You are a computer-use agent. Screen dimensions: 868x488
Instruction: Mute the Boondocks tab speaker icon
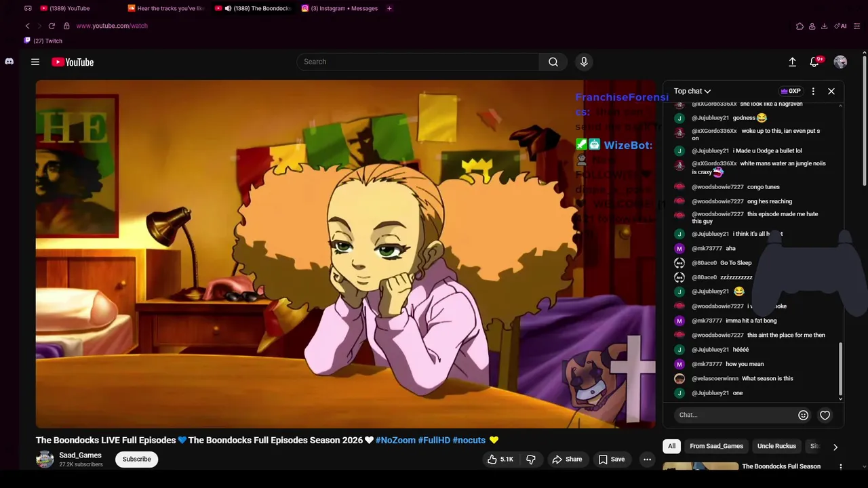point(228,8)
